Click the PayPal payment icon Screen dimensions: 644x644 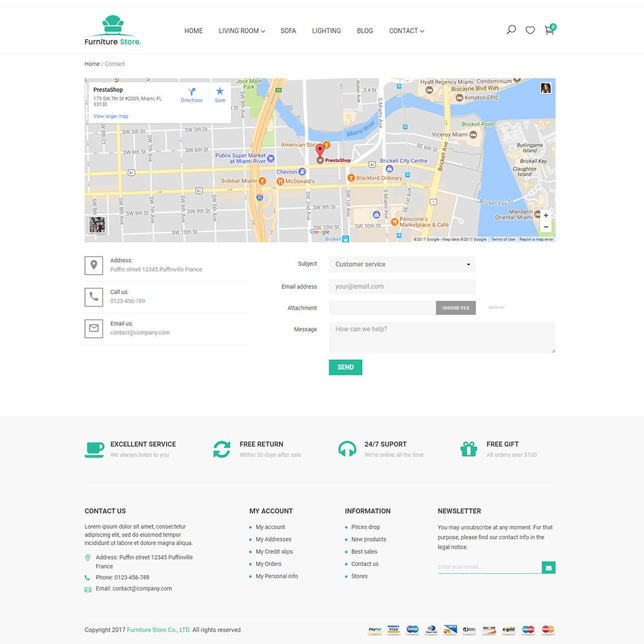coord(375,630)
